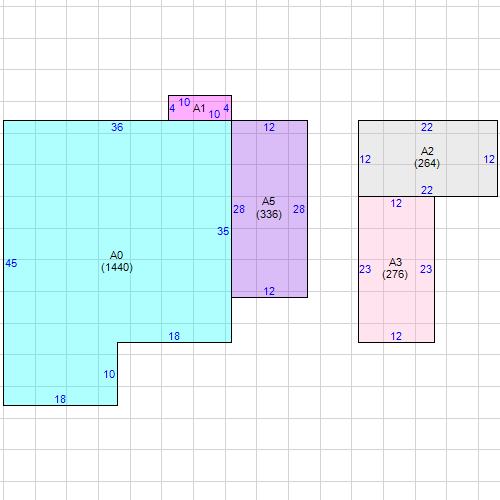Select the A2 (264) area label
The height and width of the screenshot is (500, 500).
427,157
